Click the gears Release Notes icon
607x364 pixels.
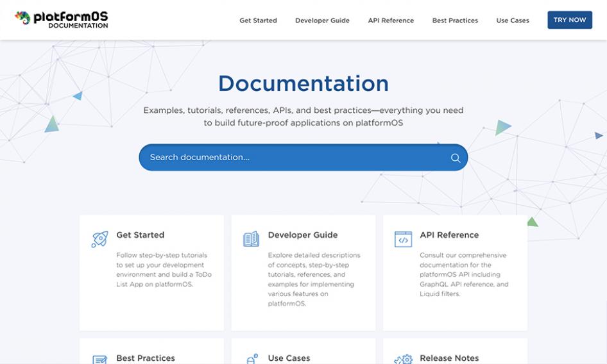tap(404, 360)
